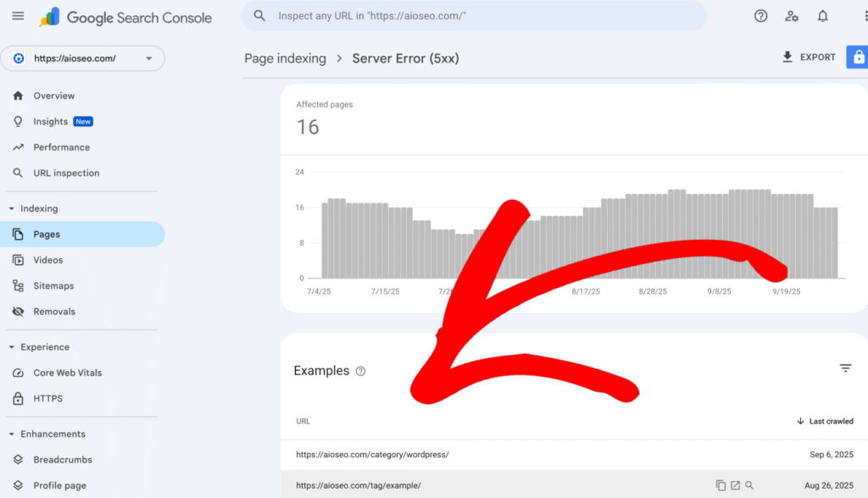Click the filter rows icon

click(x=845, y=368)
